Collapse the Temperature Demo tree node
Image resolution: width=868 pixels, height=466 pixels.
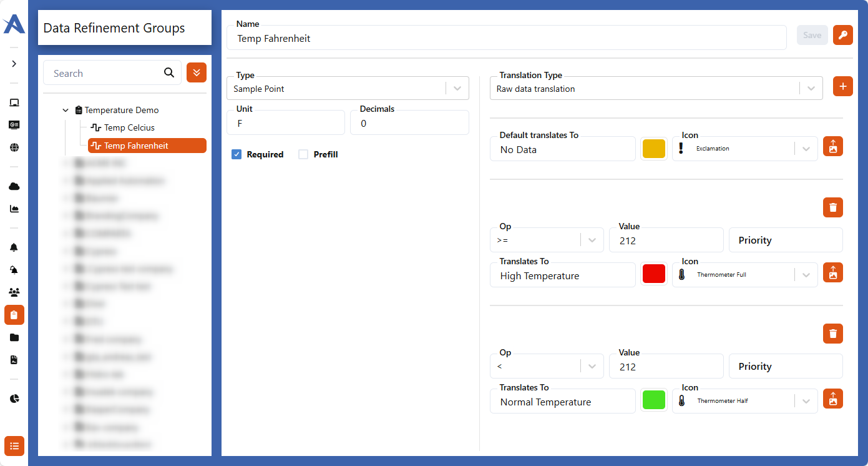tap(66, 111)
